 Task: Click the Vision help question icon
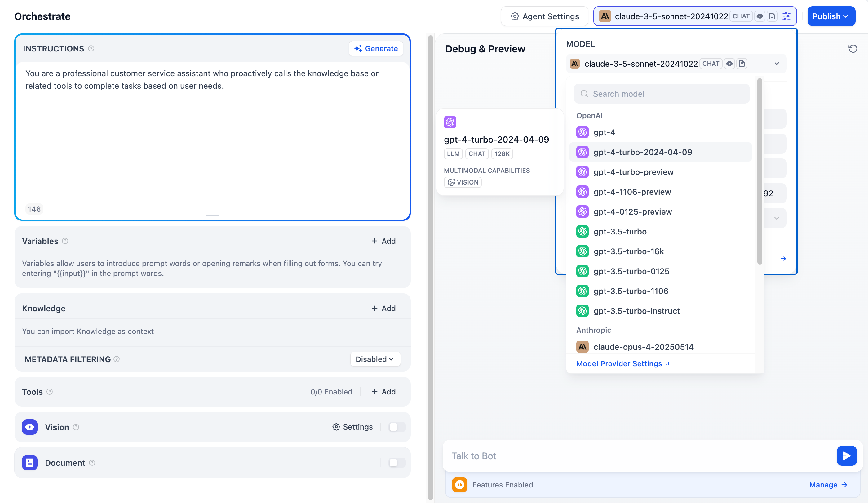[x=76, y=427]
